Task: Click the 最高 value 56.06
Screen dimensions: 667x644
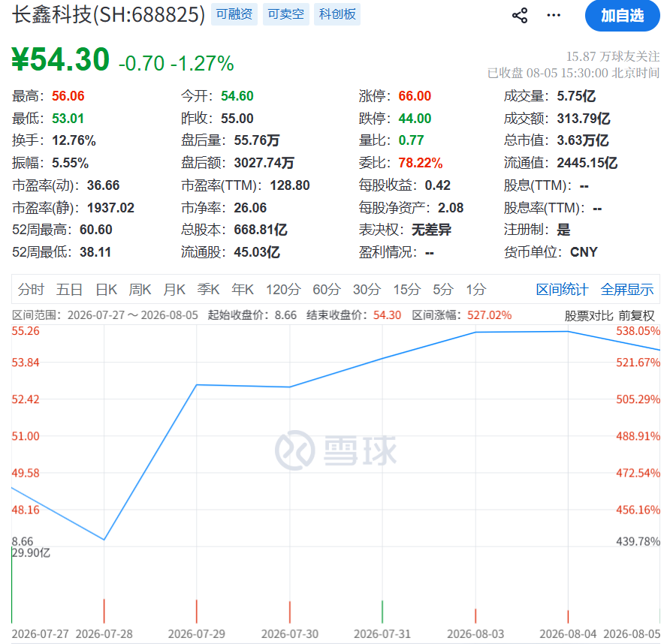Action: (68, 96)
